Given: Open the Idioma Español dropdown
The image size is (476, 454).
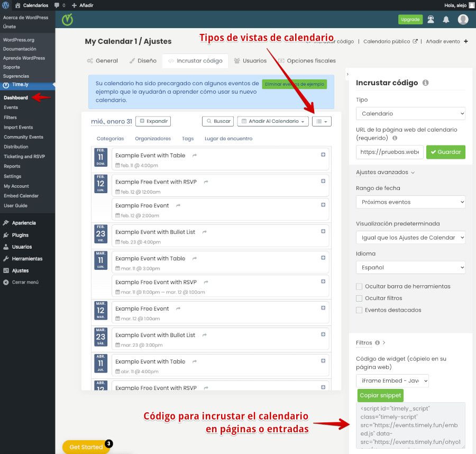Looking at the screenshot, I should point(410,268).
